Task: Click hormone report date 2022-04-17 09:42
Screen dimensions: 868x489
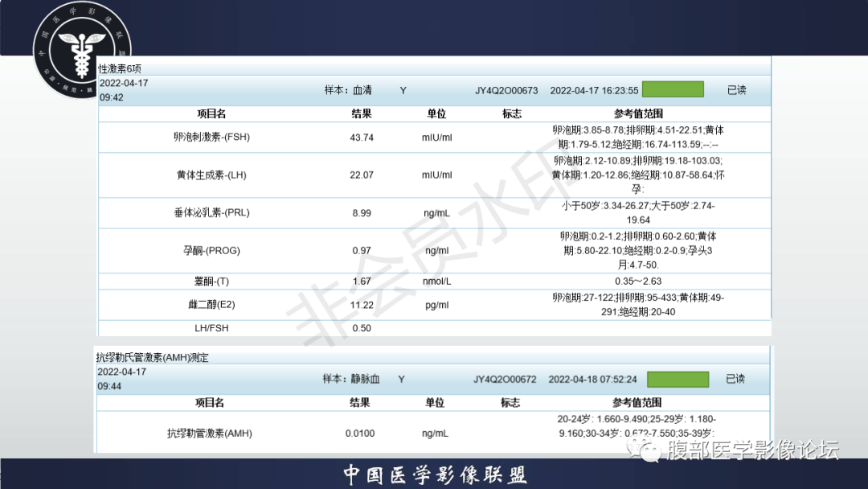Action: 124,90
